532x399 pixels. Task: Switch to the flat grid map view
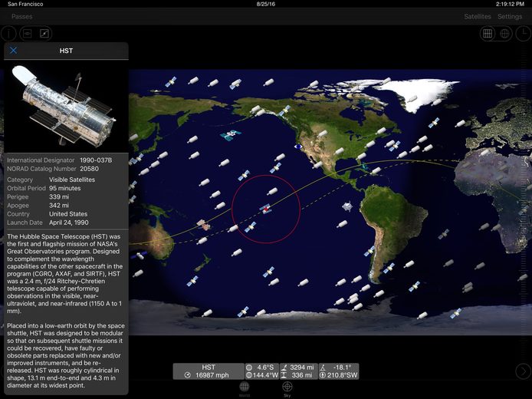coord(488,34)
